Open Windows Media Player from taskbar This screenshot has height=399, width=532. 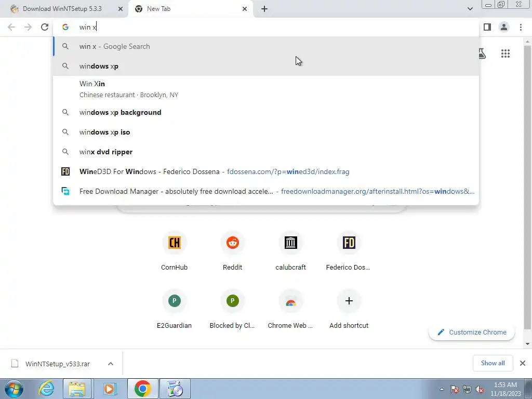[x=110, y=389]
